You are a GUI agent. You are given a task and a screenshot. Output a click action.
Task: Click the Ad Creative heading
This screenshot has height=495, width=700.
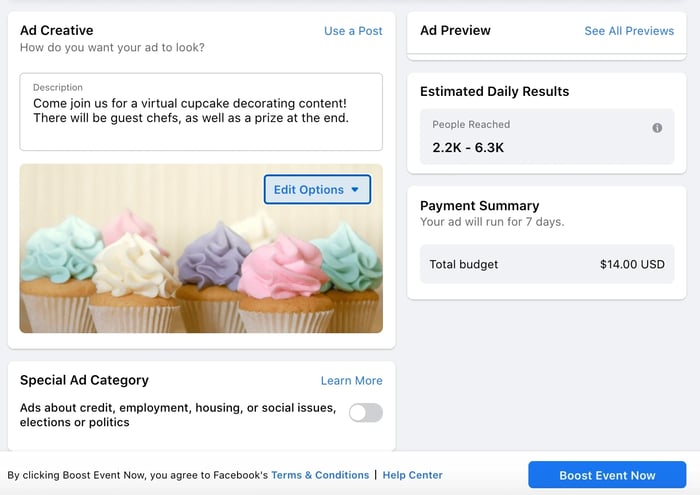[57, 30]
